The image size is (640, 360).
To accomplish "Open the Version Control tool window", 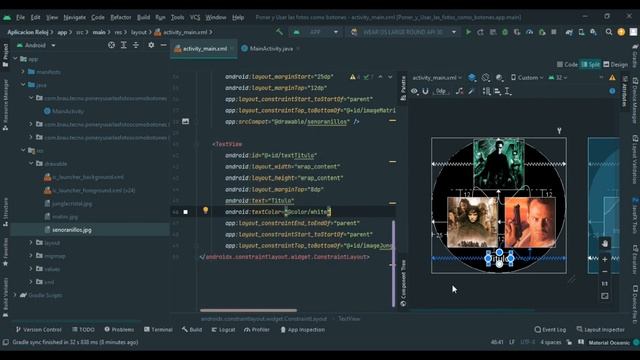I will coord(39,329).
